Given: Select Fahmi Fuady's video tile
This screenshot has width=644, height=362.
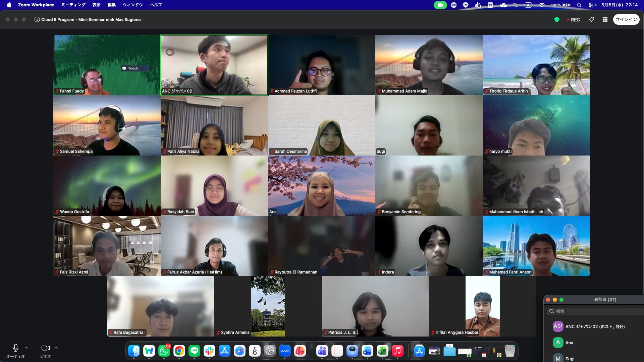Looking at the screenshot, I should pos(107,65).
